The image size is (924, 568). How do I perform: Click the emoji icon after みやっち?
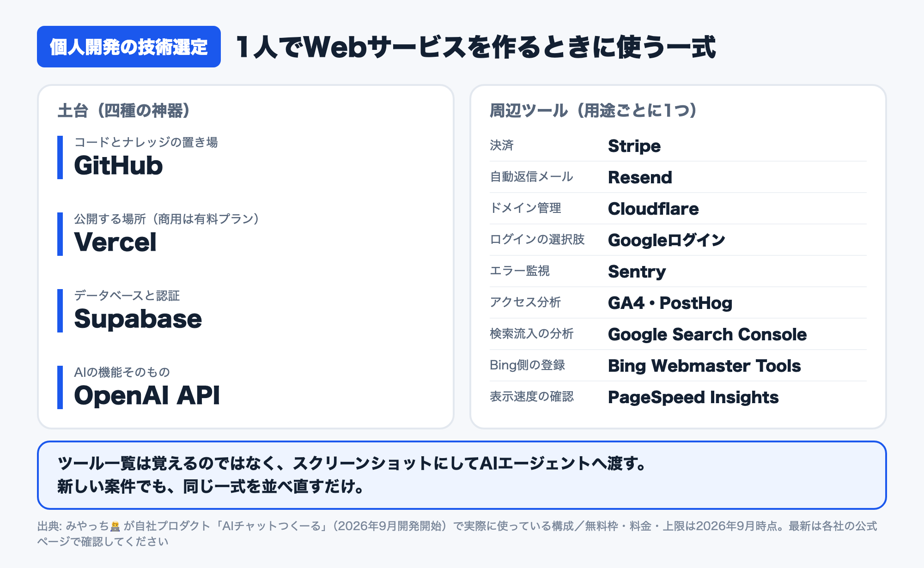[x=115, y=526]
